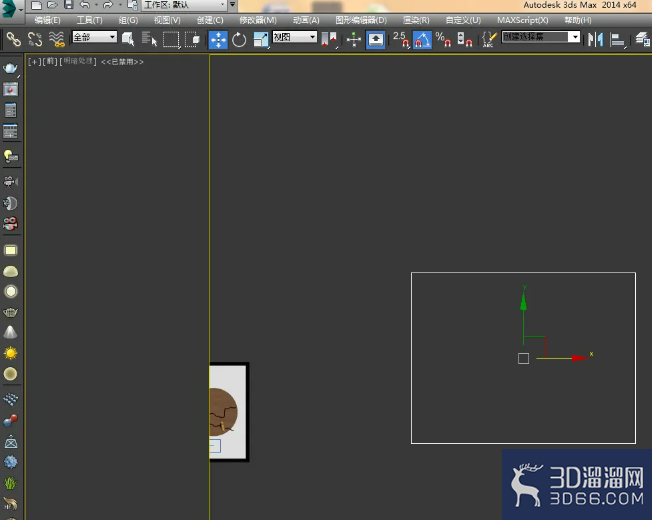Click the Mirror tool icon
Screen dimensions: 652x520
(595, 40)
